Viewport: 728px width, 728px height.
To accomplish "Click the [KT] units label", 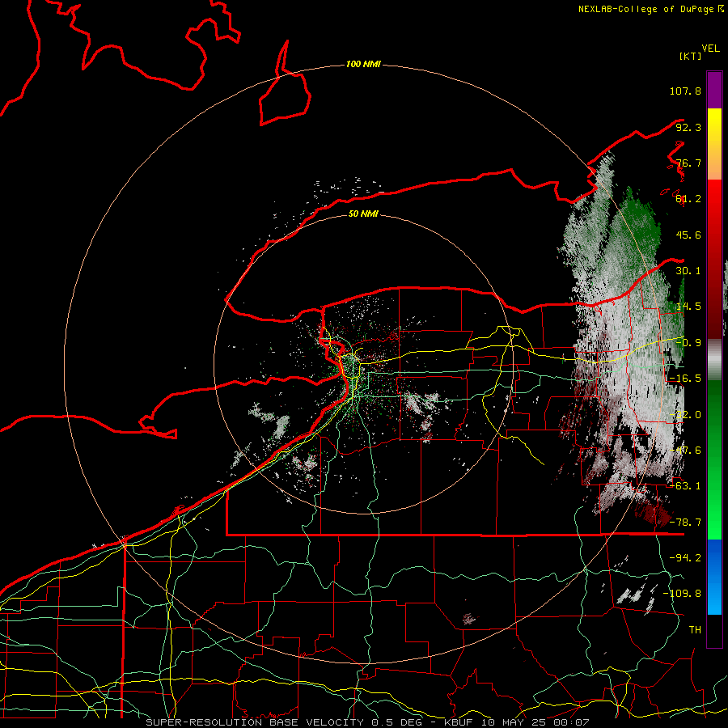I will pos(690,56).
